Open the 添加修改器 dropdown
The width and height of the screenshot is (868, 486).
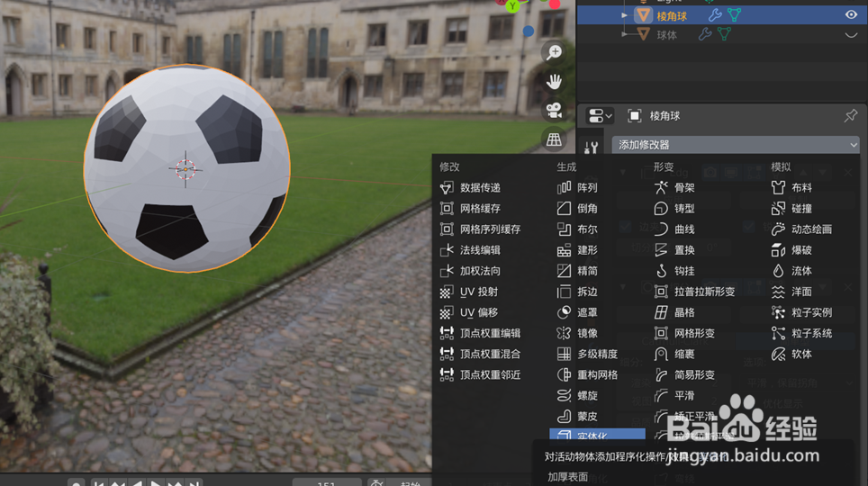(736, 145)
